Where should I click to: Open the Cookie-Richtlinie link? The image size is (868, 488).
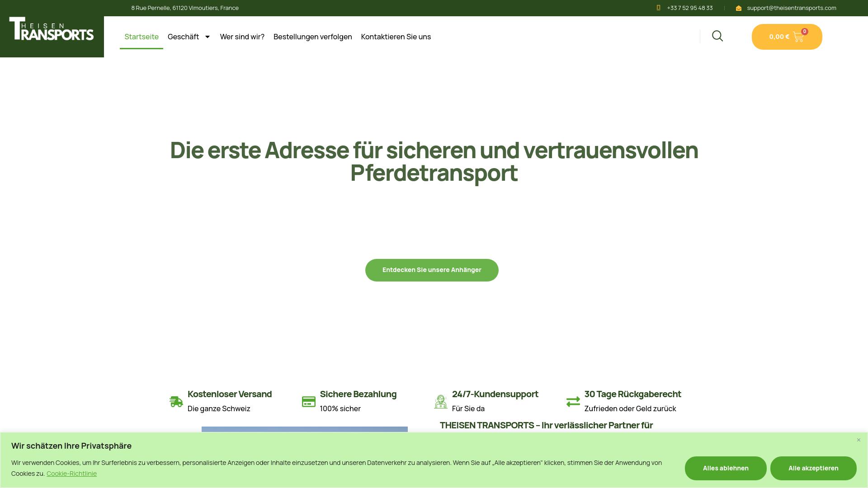coord(71,474)
